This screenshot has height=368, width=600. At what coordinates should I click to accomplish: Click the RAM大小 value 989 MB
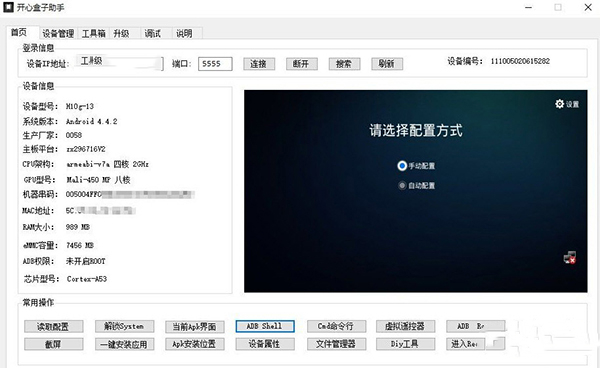pos(78,227)
